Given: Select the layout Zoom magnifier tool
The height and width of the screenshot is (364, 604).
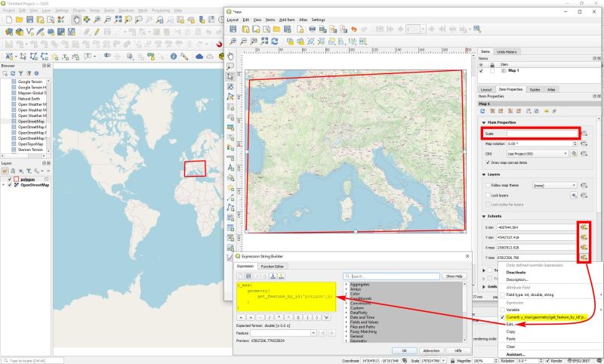Looking at the screenshot, I should (x=230, y=66).
